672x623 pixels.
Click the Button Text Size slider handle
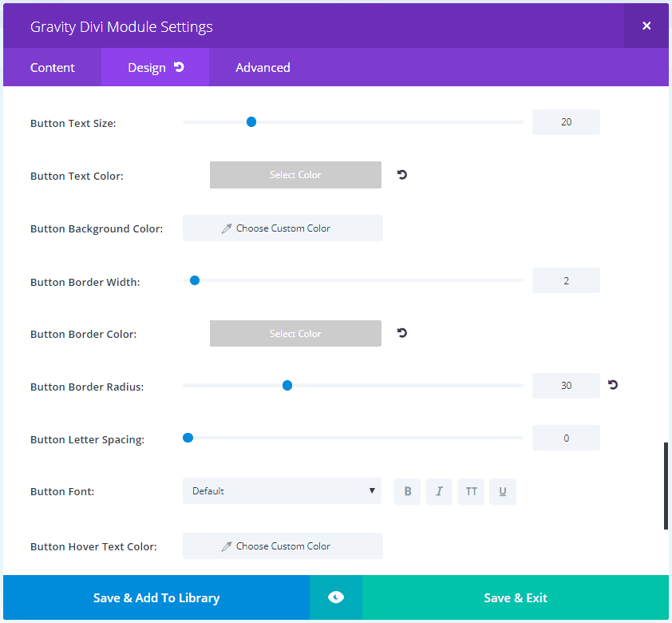pyautogui.click(x=251, y=122)
